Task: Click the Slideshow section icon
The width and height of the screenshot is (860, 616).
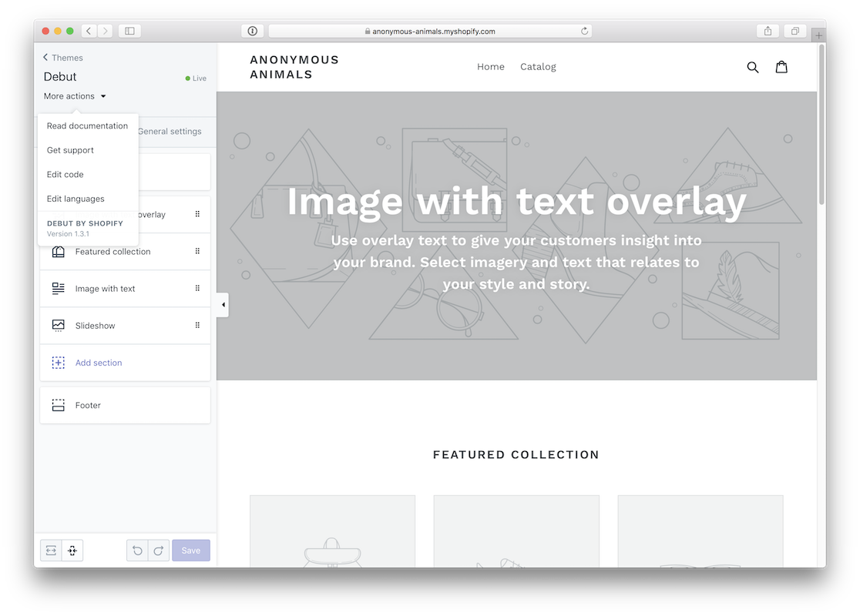Action: click(58, 326)
